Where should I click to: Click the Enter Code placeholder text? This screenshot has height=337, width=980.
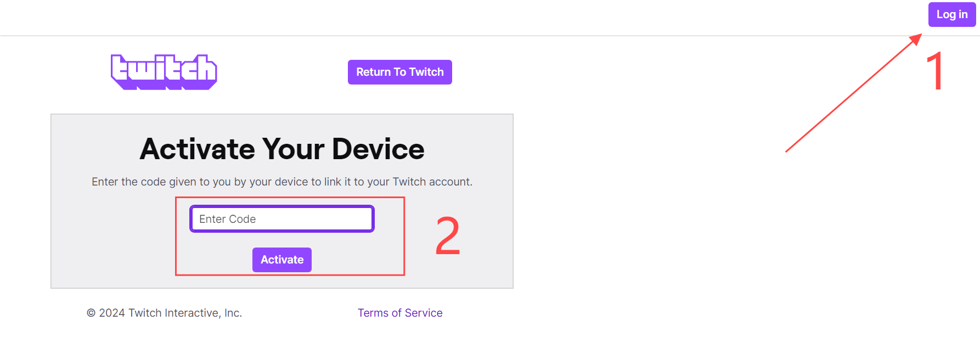tap(226, 218)
